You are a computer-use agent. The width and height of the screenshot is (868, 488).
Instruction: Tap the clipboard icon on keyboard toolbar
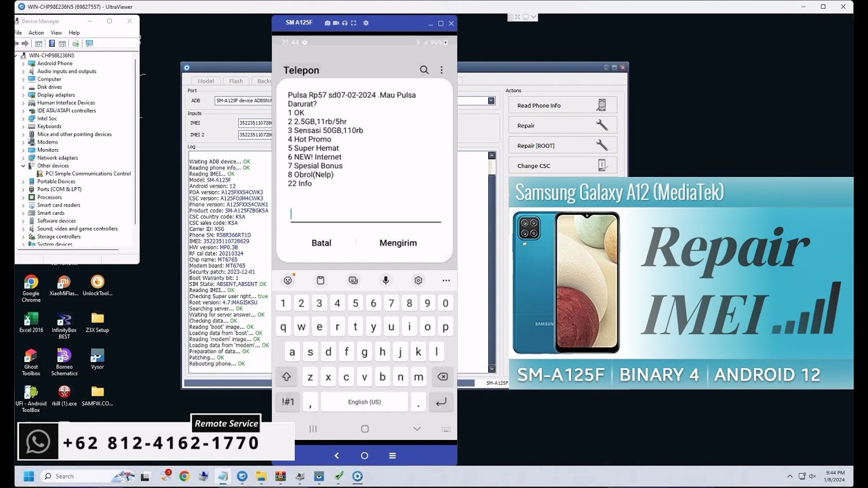point(321,280)
